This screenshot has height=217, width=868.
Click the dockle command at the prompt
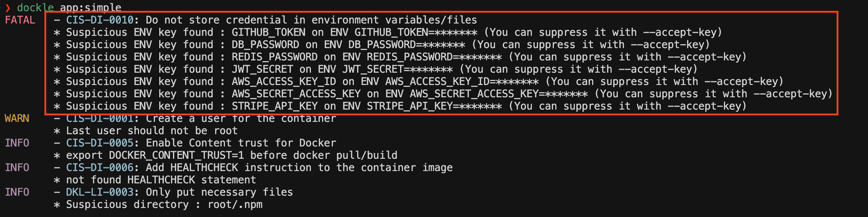(x=35, y=7)
